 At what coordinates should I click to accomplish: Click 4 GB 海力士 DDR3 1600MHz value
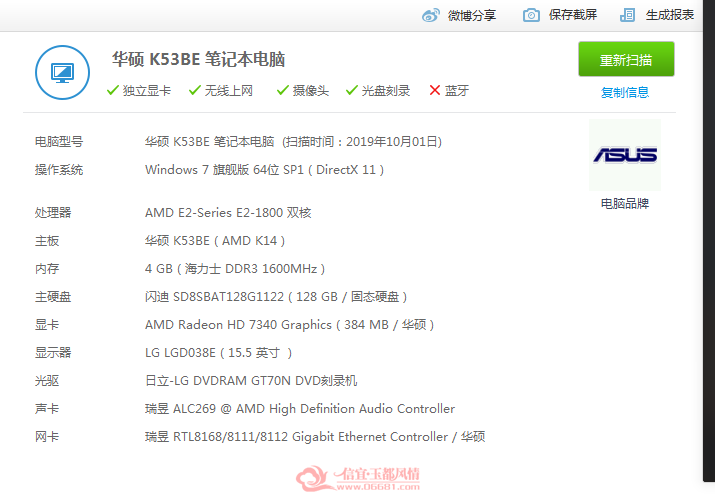pos(235,269)
